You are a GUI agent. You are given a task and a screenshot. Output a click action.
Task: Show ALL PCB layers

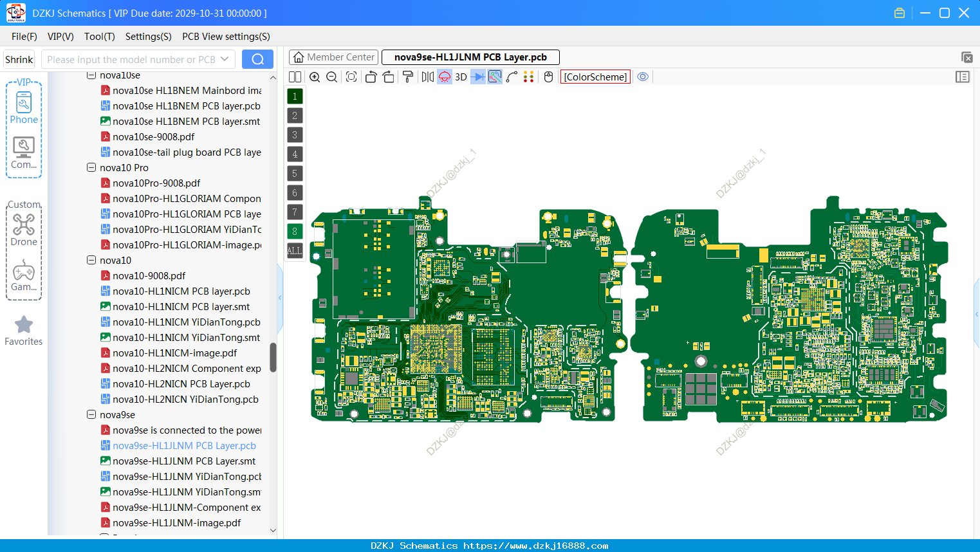[x=295, y=251]
